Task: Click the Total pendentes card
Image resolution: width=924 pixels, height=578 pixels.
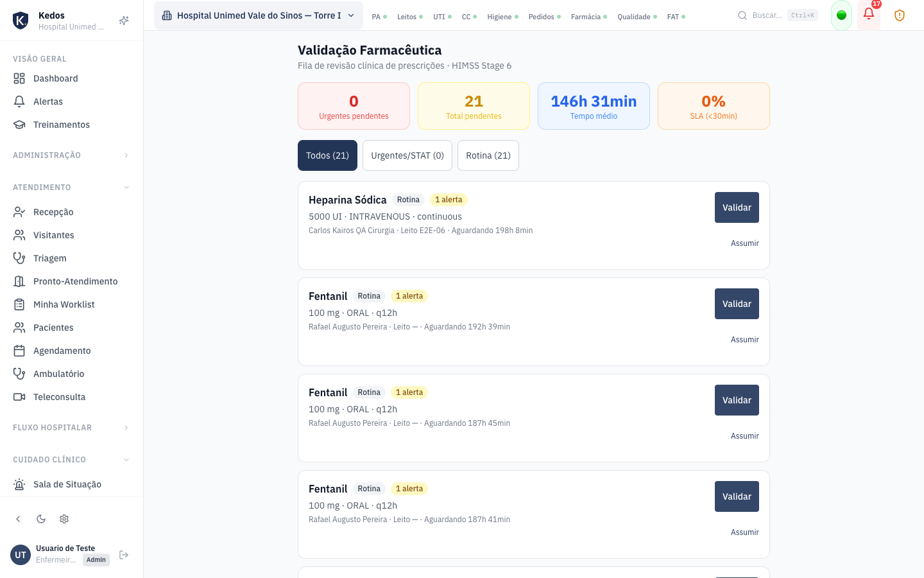Action: (x=474, y=106)
